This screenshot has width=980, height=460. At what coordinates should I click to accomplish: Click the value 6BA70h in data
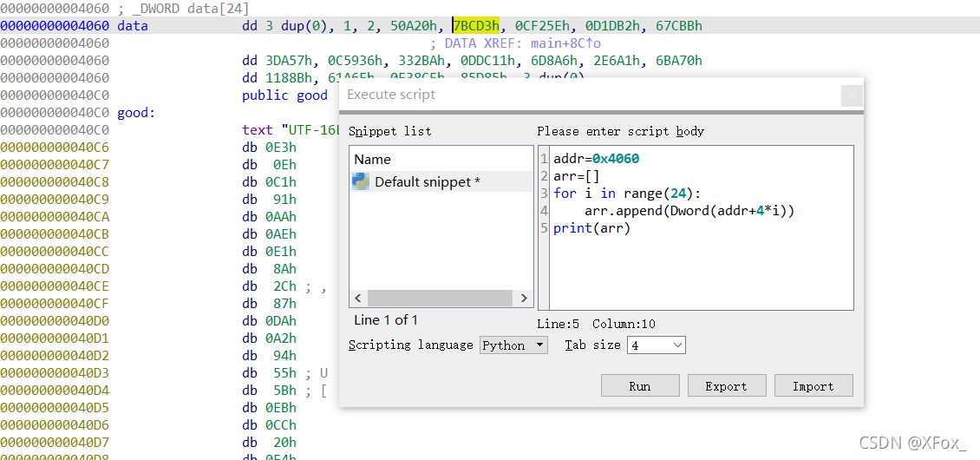click(679, 61)
